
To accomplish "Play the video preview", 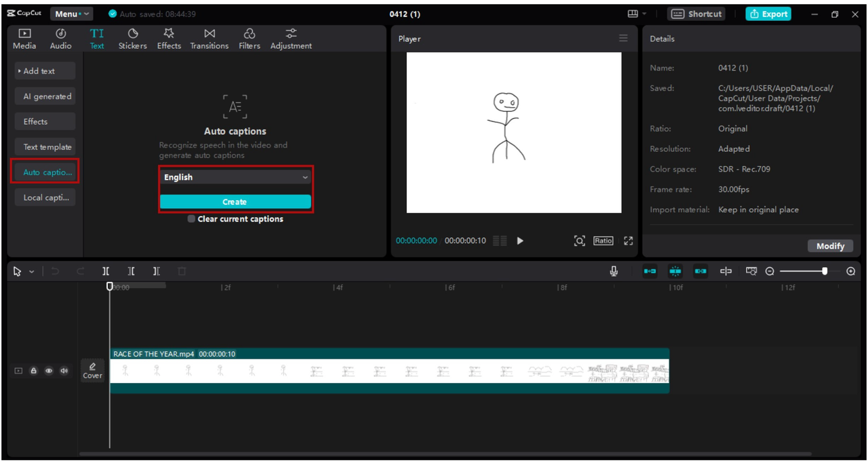I will pyautogui.click(x=520, y=241).
